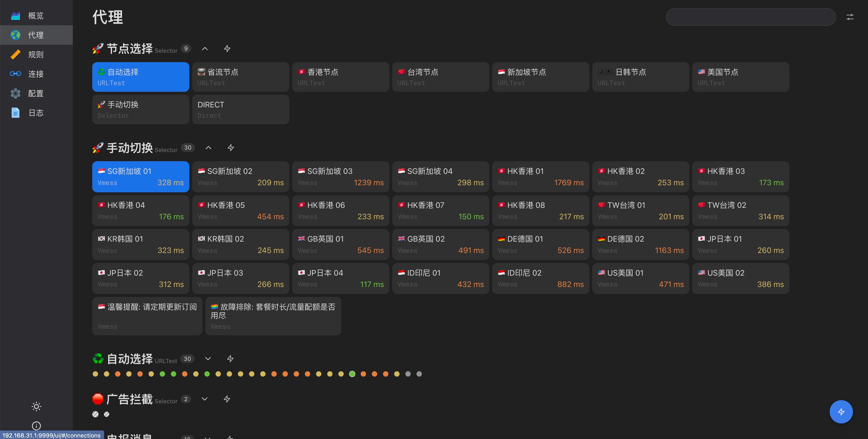Toggle the light/dark theme sun icon
Viewport: 868px width, 439px height.
[x=36, y=406]
